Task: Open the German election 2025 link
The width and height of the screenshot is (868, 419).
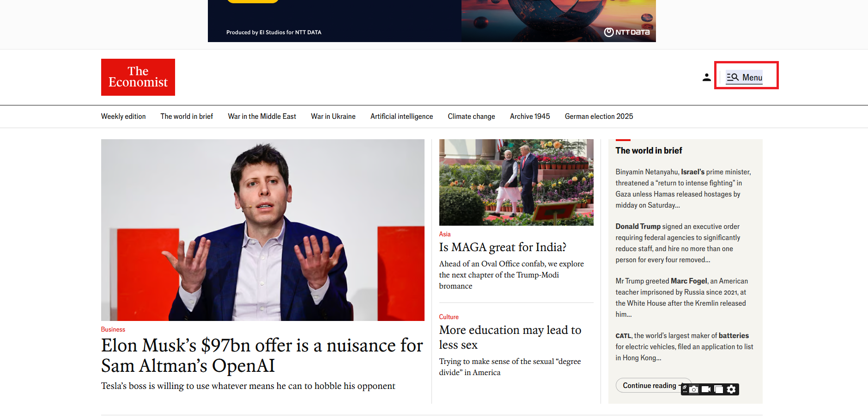Action: pos(599,117)
